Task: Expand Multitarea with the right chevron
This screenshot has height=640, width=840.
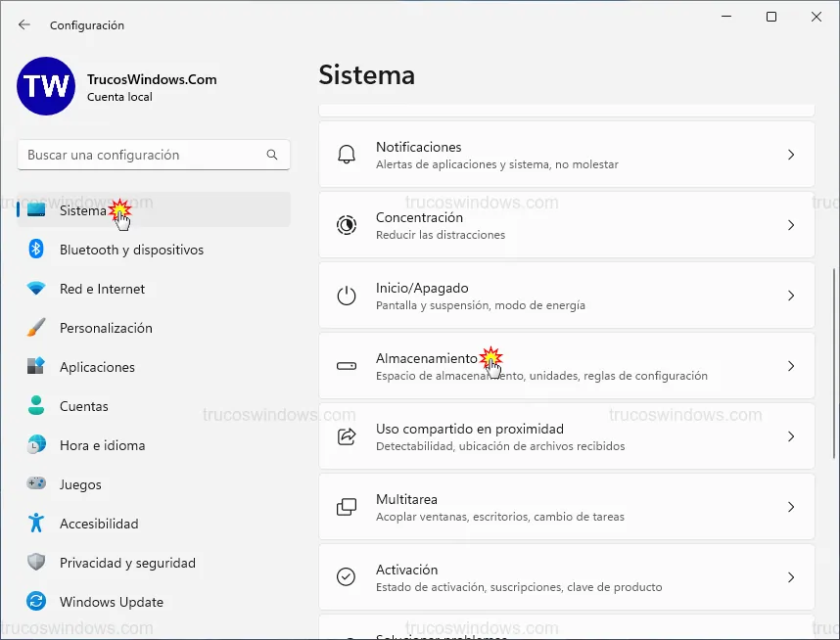Action: [x=791, y=507]
